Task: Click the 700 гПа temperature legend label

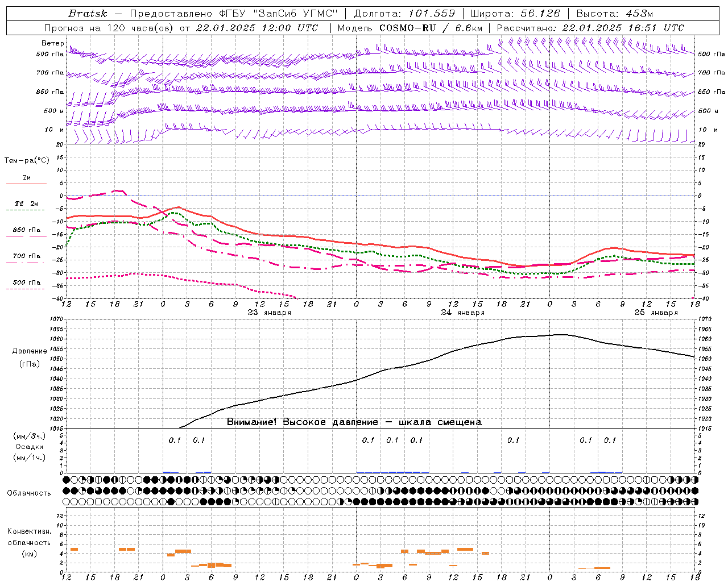Action: pos(27,256)
